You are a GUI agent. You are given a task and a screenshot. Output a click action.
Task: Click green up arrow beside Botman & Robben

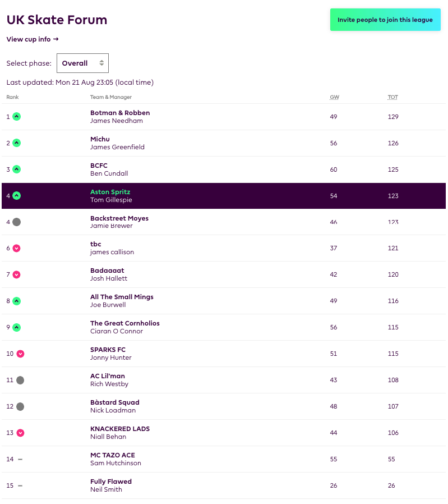coord(17,117)
